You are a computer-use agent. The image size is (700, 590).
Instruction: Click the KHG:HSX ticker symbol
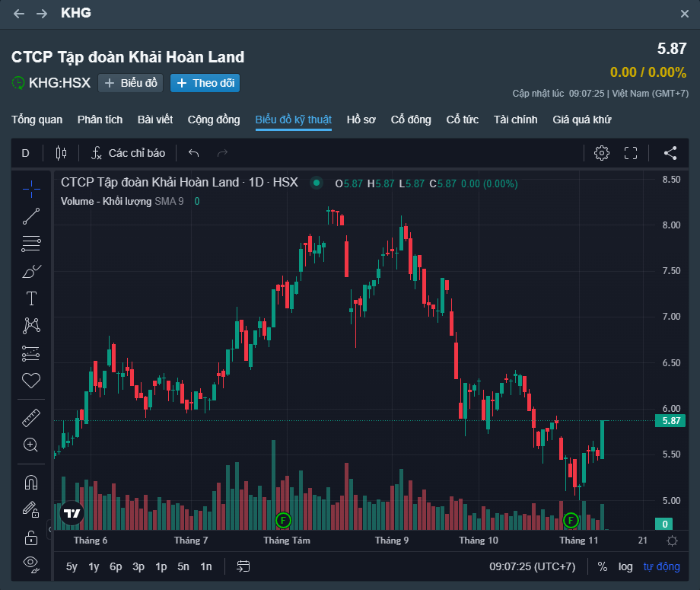(60, 83)
